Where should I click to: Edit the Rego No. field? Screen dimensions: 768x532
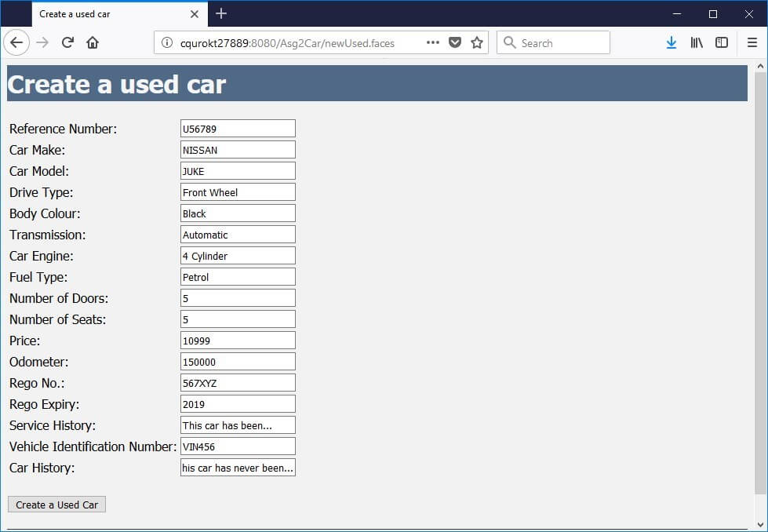tap(238, 383)
